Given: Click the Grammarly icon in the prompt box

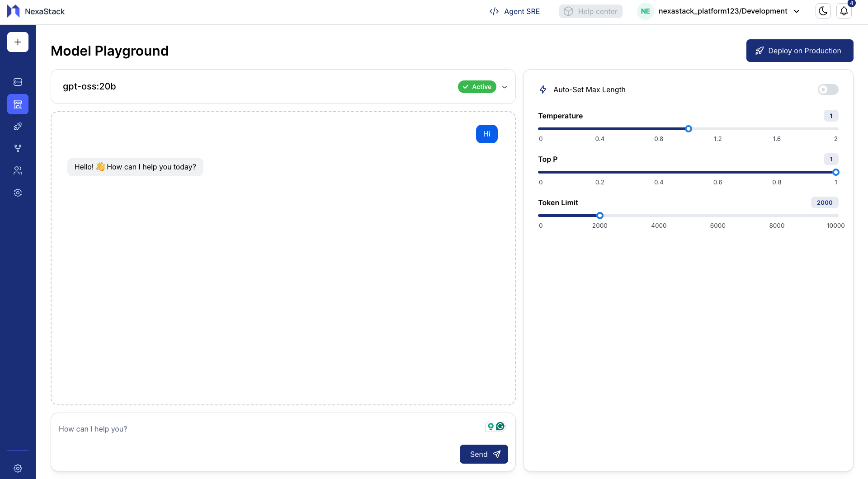Looking at the screenshot, I should point(500,426).
